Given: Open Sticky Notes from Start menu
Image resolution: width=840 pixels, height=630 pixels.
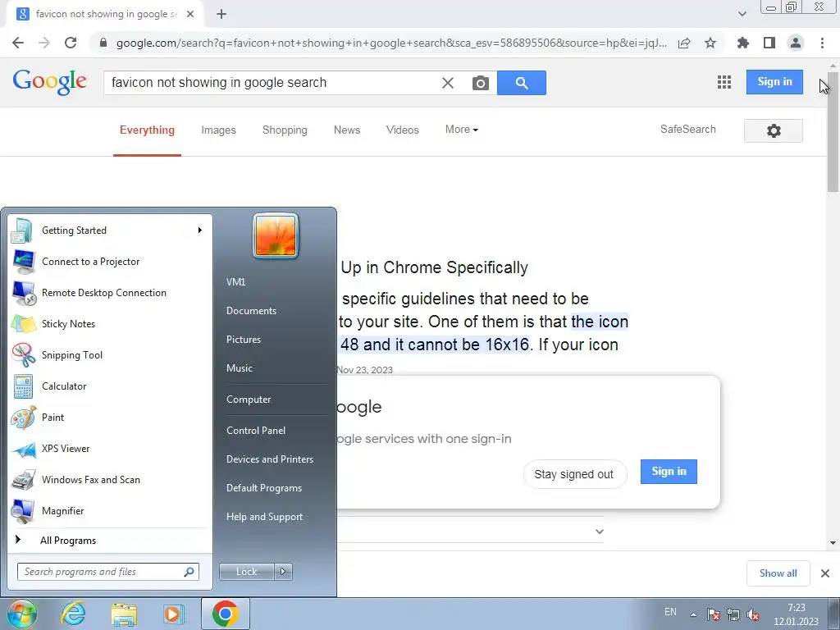Looking at the screenshot, I should click(x=110, y=323).
